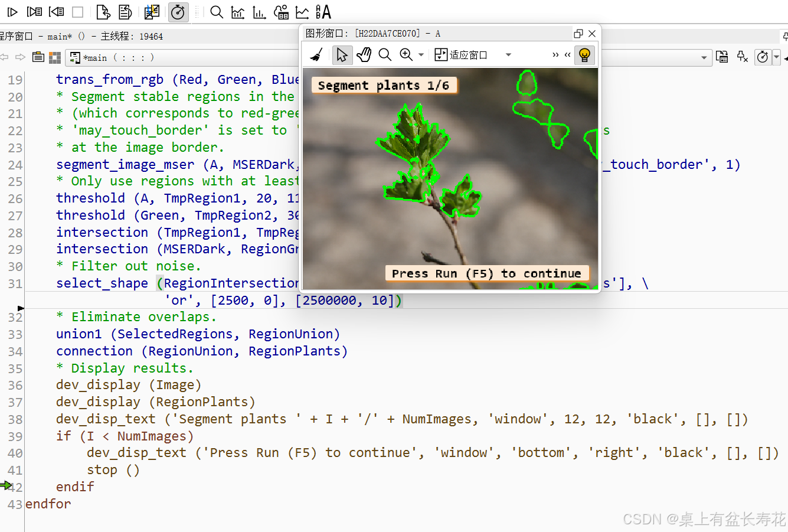Click the Step Over icon
Viewport: 788px width, 532px height.
(35, 12)
